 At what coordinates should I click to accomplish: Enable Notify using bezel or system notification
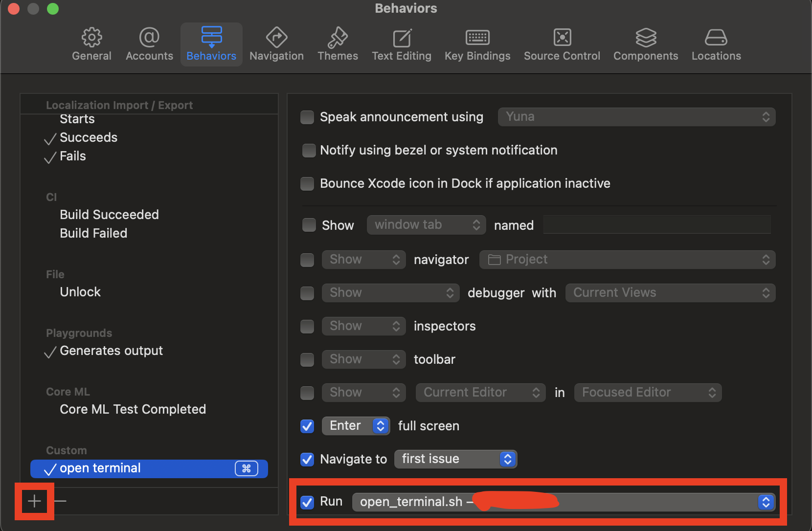(x=309, y=151)
